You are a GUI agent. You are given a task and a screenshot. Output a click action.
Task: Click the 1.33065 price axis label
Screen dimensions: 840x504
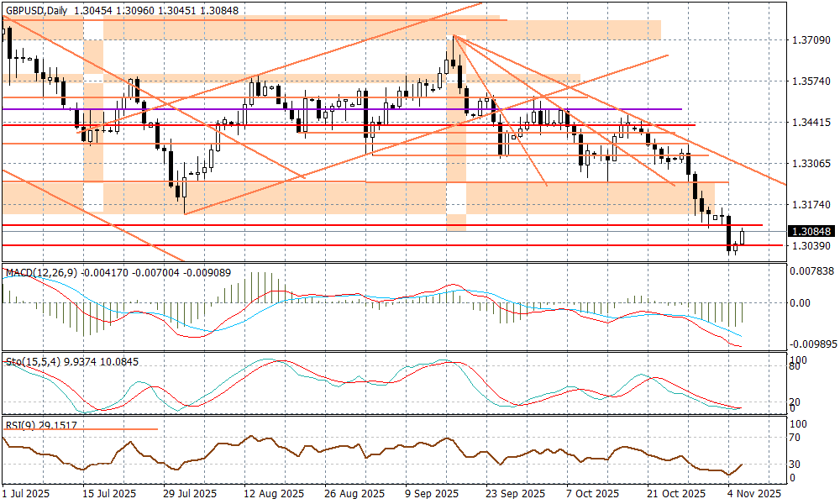tap(812, 164)
